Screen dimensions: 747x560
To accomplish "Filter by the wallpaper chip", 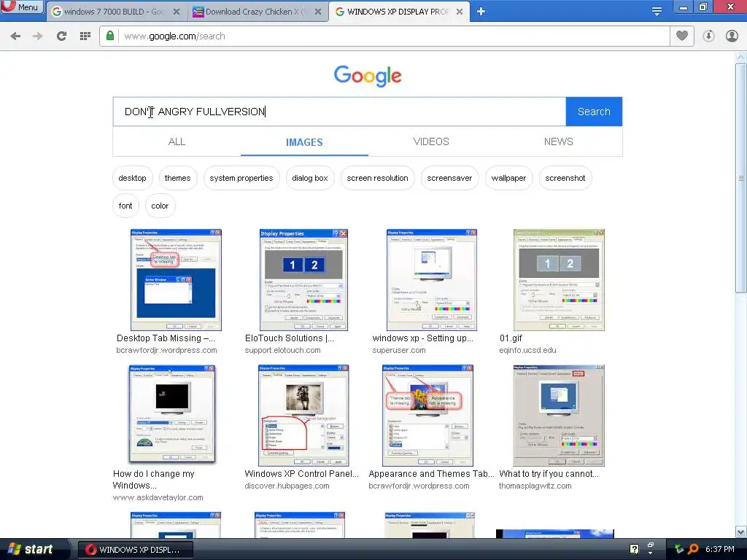I will [508, 178].
